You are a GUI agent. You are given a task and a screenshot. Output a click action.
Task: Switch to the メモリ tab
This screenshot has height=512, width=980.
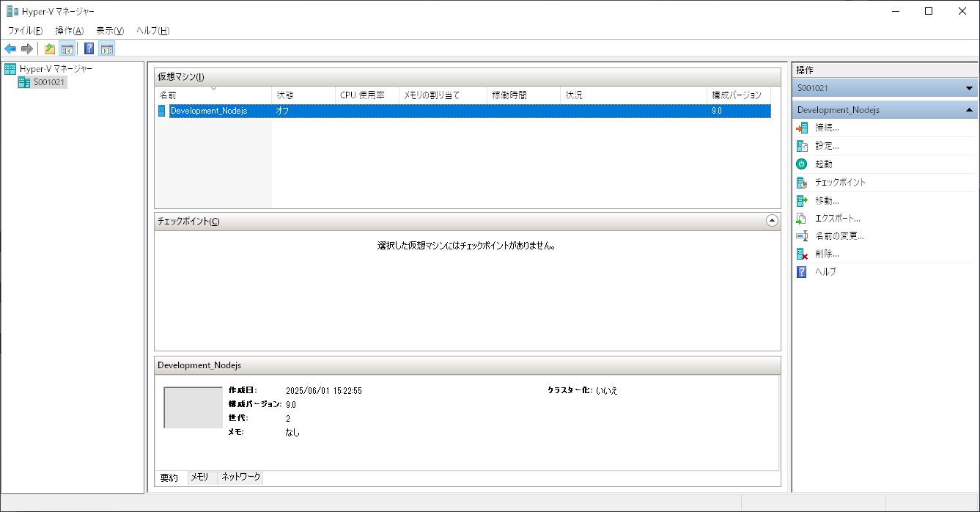coord(199,477)
